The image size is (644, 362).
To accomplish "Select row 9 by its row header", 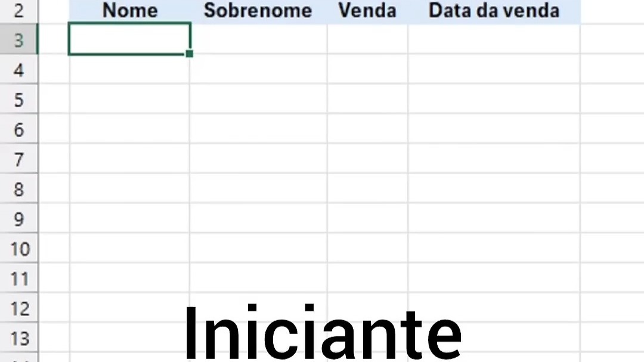I will [x=19, y=218].
